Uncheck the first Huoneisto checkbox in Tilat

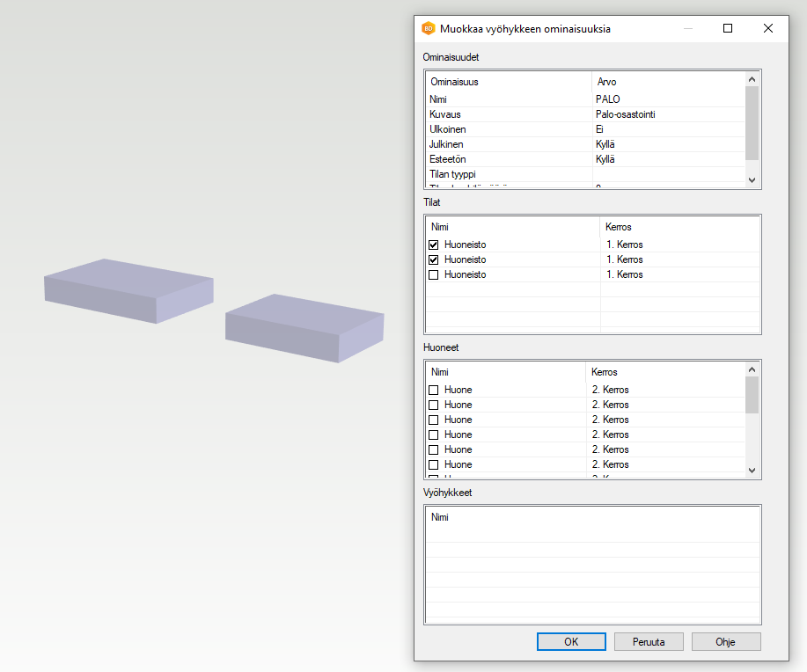click(x=434, y=245)
